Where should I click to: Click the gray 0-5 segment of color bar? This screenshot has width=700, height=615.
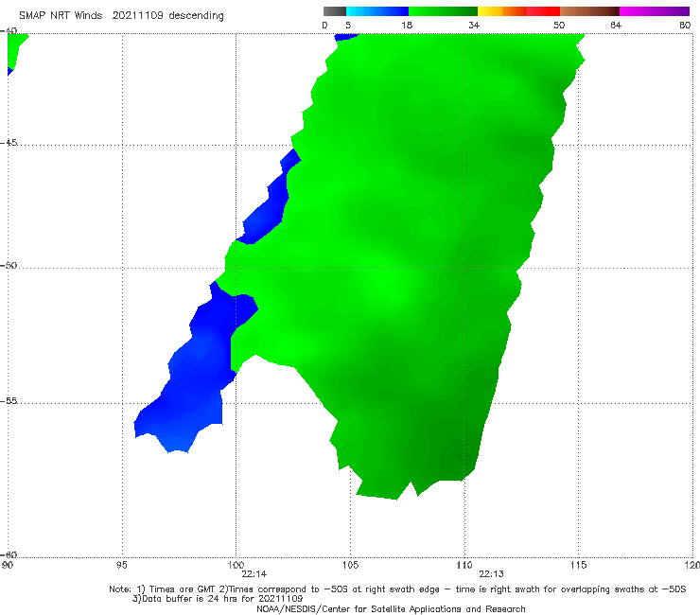pyautogui.click(x=335, y=11)
